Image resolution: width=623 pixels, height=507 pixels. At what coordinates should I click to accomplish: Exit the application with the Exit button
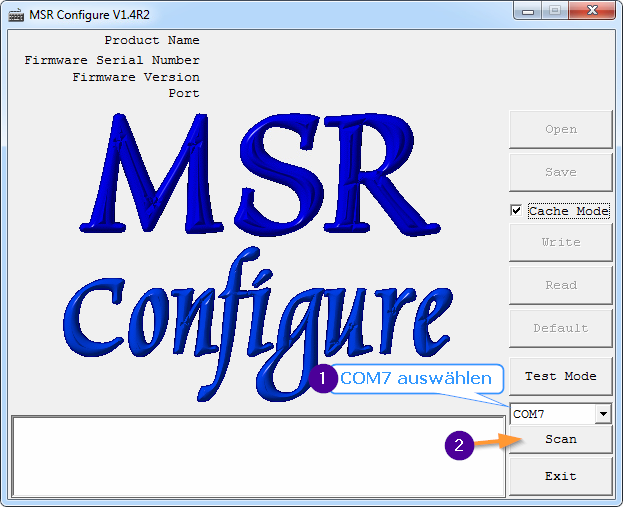click(560, 476)
